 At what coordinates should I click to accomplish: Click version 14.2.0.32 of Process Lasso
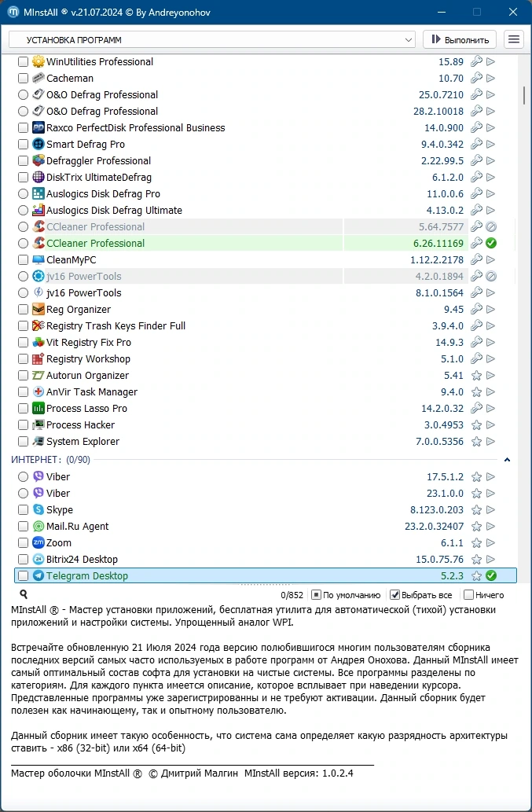point(442,408)
